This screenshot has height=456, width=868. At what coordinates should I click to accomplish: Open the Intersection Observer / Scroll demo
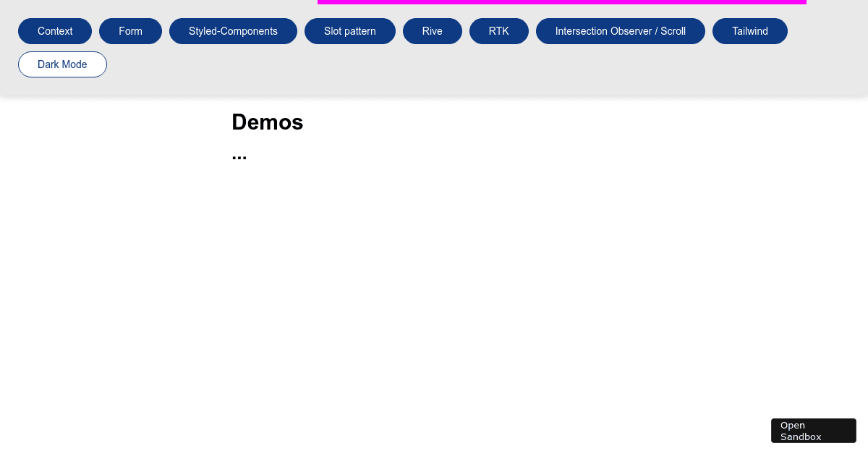620,31
